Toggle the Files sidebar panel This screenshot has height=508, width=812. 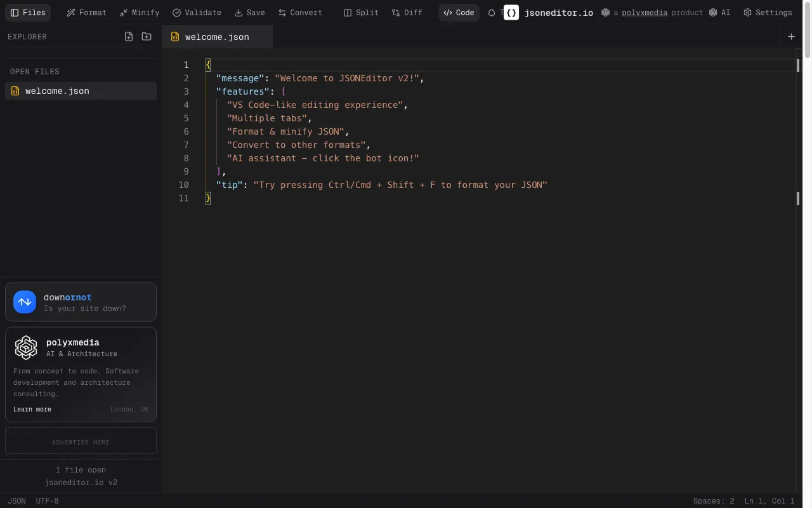28,13
